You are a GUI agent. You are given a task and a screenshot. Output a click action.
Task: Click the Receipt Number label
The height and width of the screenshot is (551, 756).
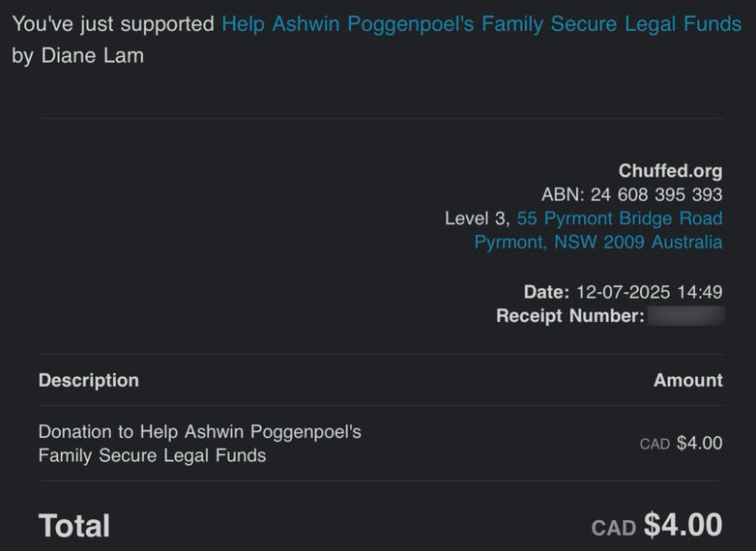[569, 316]
